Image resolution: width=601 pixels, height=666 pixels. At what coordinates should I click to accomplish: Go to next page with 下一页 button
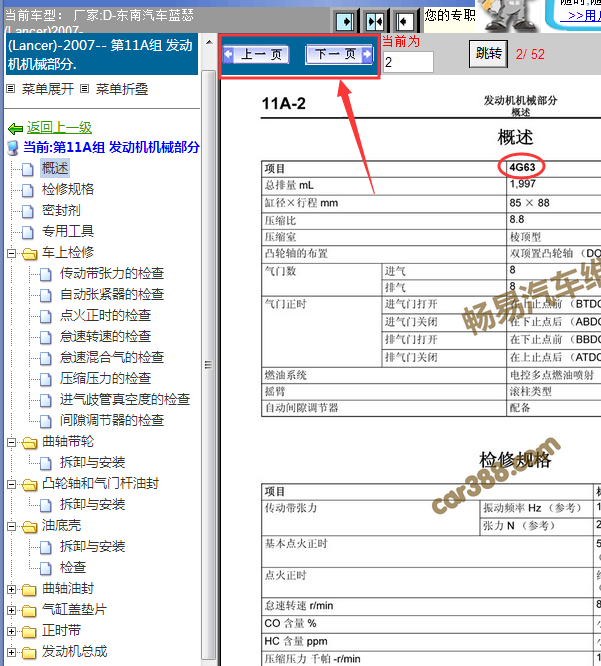point(339,54)
